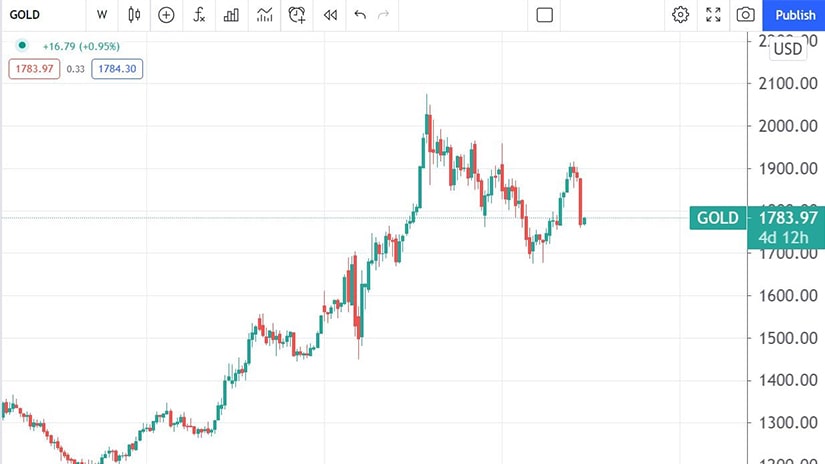Open the bar chart financials icon
The width and height of the screenshot is (825, 464).
pos(231,15)
